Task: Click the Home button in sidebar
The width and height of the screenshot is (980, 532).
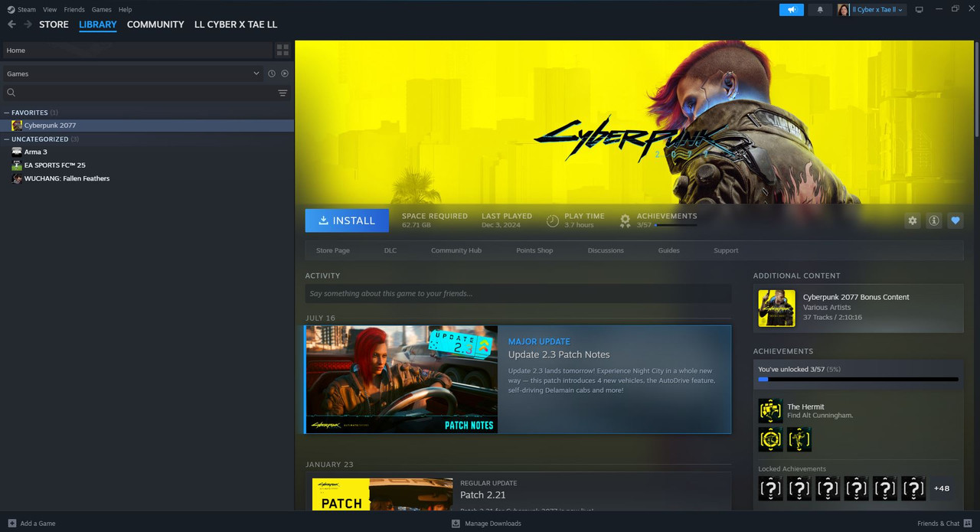Action: click(x=137, y=50)
